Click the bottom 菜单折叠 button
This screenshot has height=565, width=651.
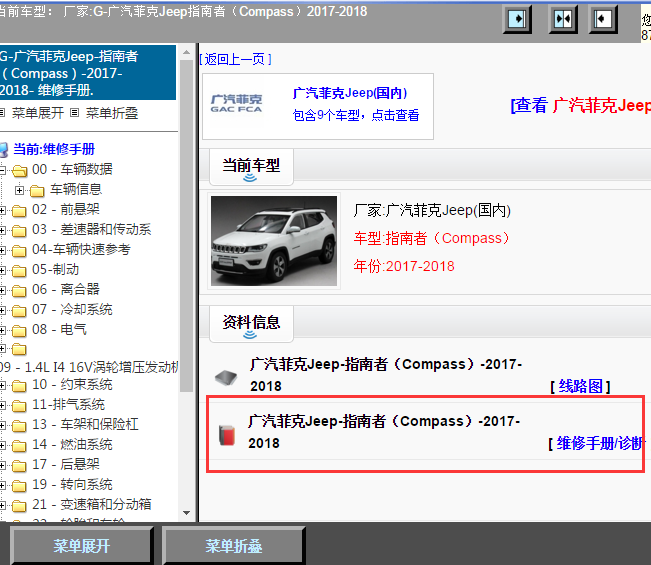click(234, 546)
